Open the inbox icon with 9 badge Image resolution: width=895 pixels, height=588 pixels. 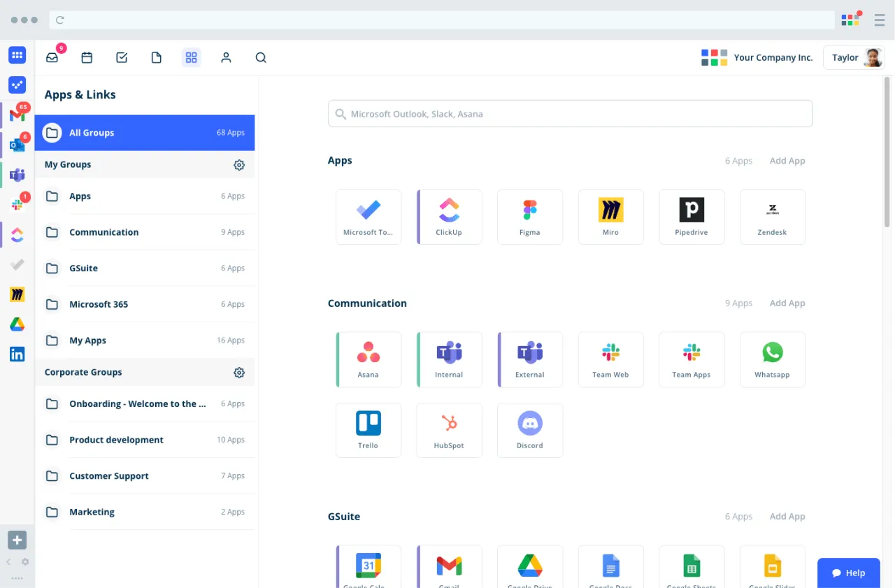(x=52, y=57)
